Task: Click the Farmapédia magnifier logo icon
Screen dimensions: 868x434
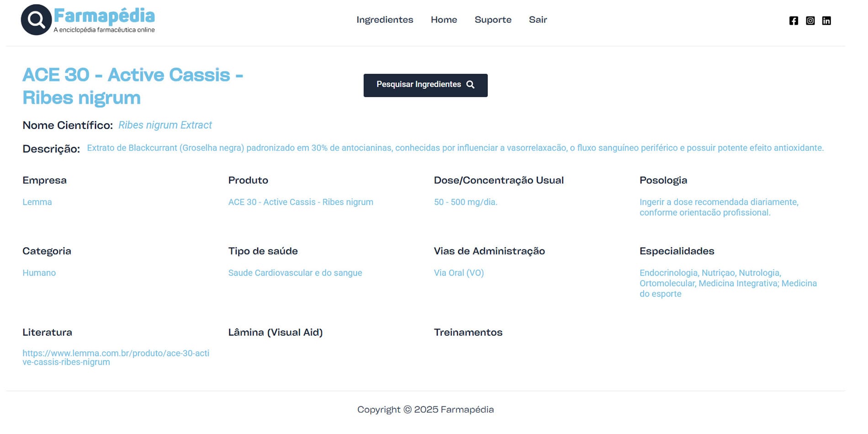Action: (36, 20)
